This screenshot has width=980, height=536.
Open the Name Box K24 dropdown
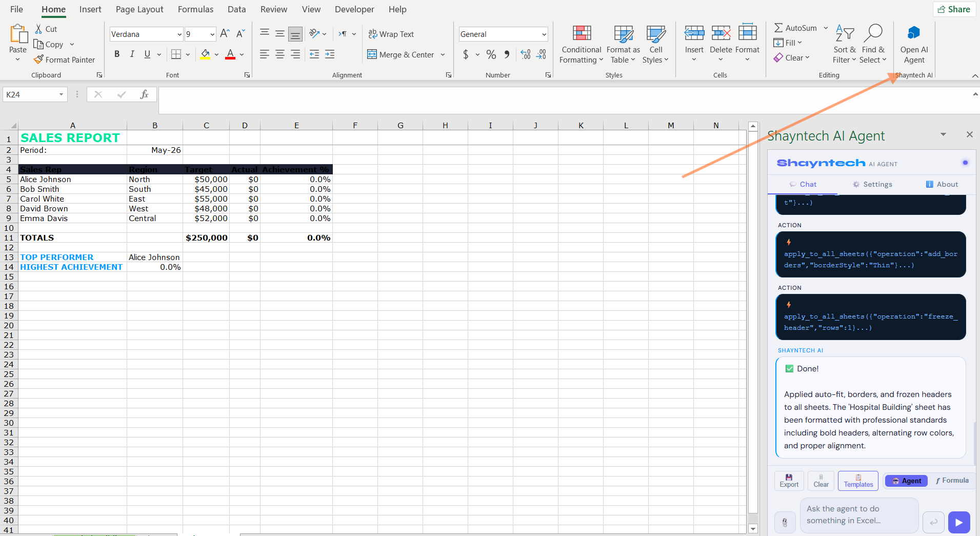[x=61, y=94]
